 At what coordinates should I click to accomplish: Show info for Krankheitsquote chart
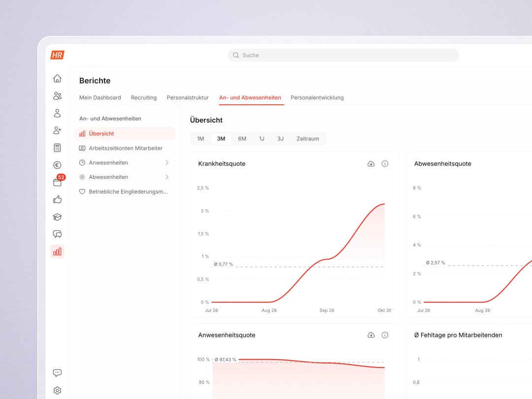(x=385, y=164)
